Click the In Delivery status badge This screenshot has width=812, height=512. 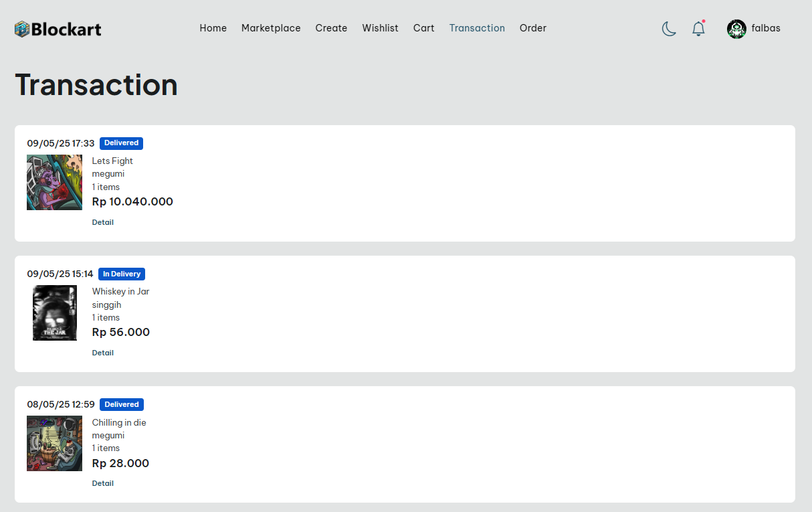point(122,274)
